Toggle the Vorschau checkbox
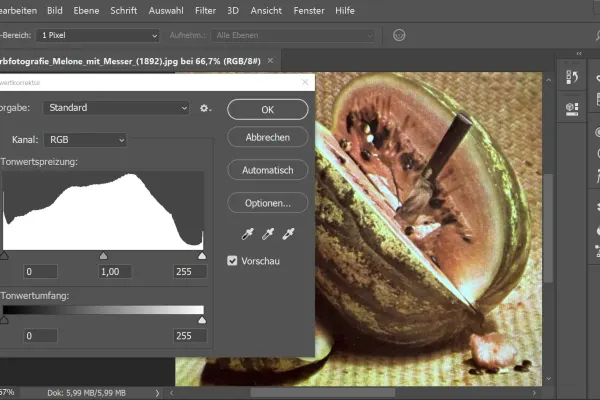 tap(232, 261)
